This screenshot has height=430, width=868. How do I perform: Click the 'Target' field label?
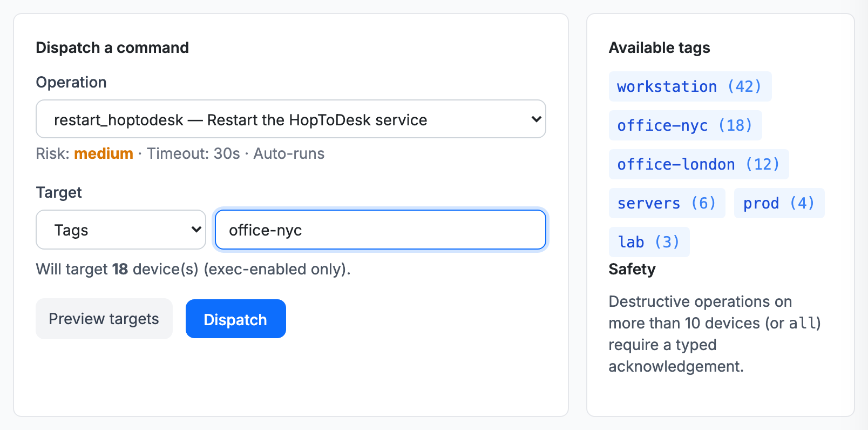tap(59, 192)
